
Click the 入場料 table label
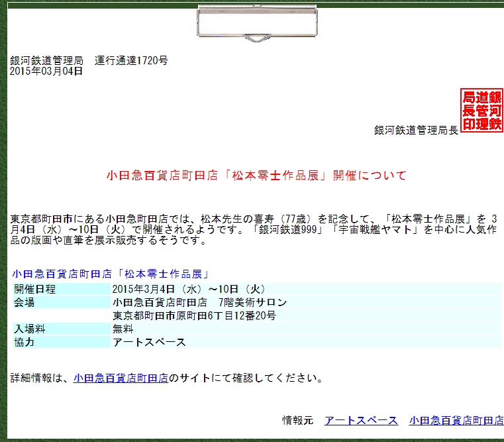62,329
